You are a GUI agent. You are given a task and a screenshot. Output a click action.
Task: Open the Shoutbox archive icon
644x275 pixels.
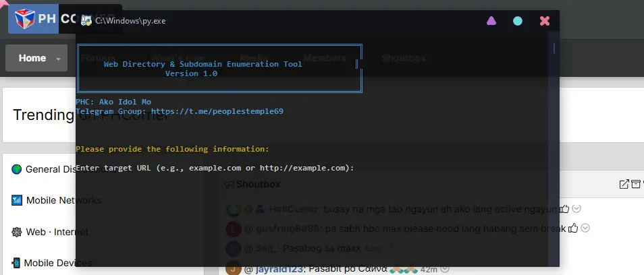coord(636,184)
